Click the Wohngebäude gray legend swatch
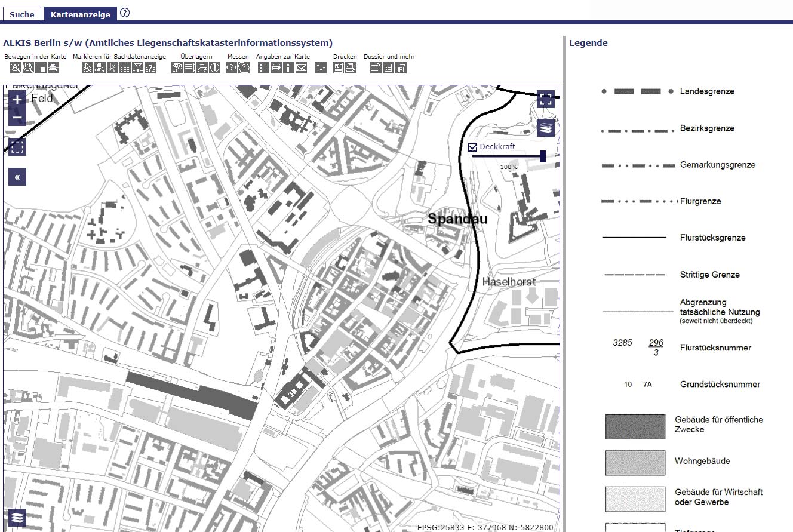The height and width of the screenshot is (532, 793). coord(635,463)
